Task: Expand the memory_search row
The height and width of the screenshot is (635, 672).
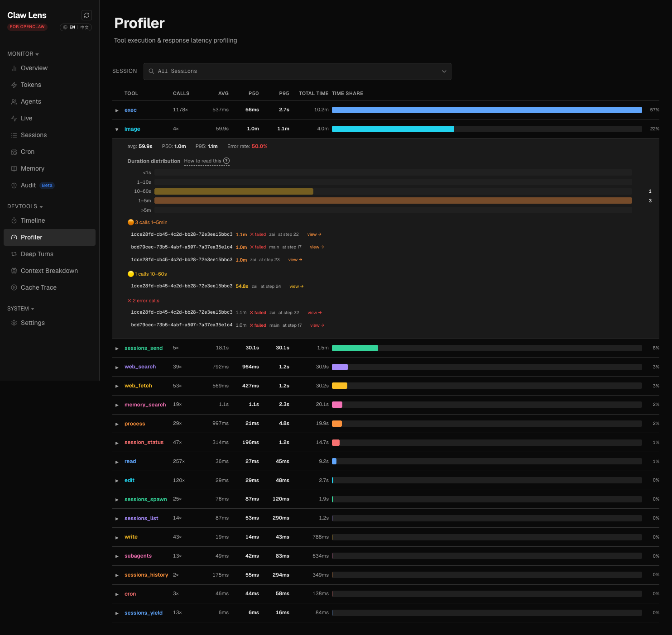Action: [x=117, y=405]
